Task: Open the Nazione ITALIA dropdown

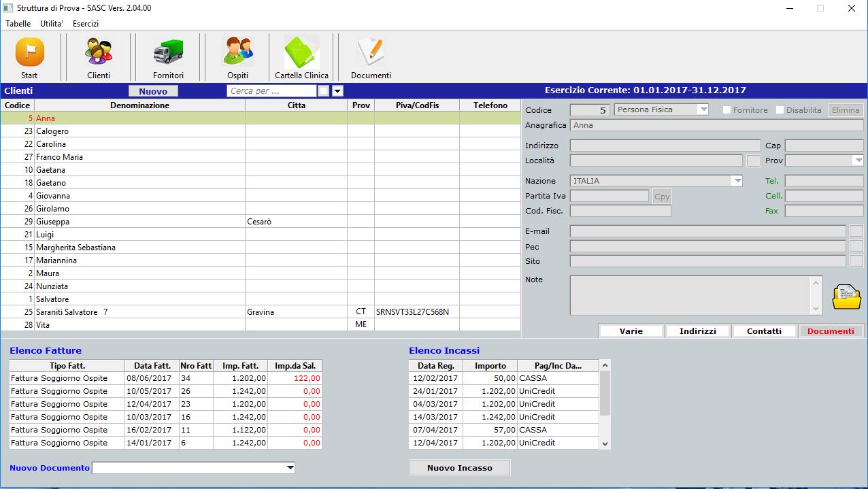Action: pos(737,181)
